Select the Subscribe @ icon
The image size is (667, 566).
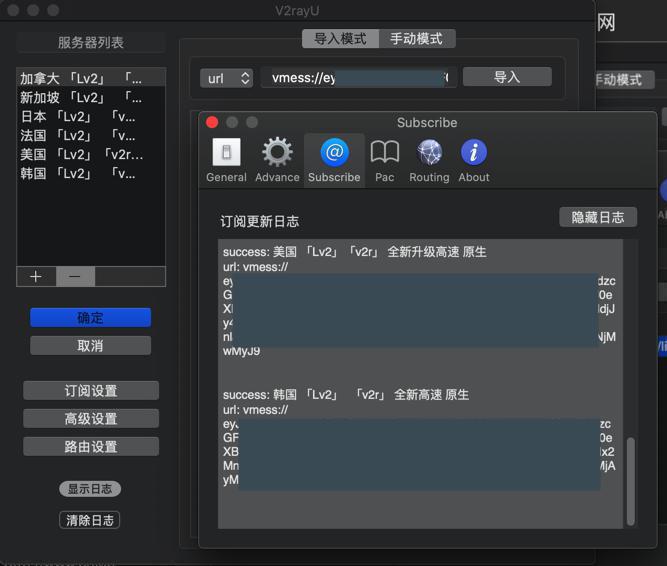pyautogui.click(x=334, y=160)
